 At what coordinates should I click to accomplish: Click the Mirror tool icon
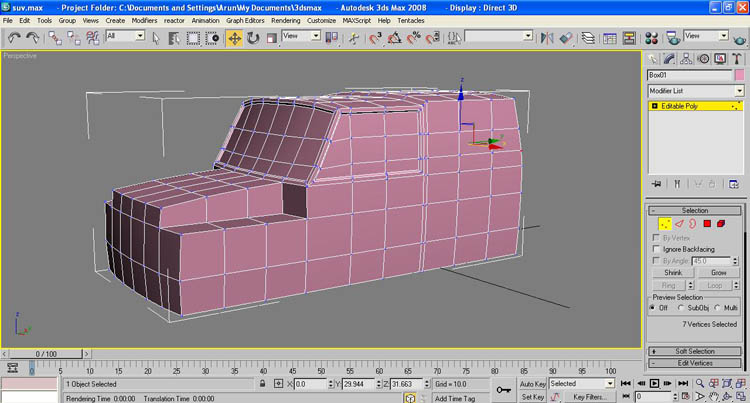tap(547, 38)
